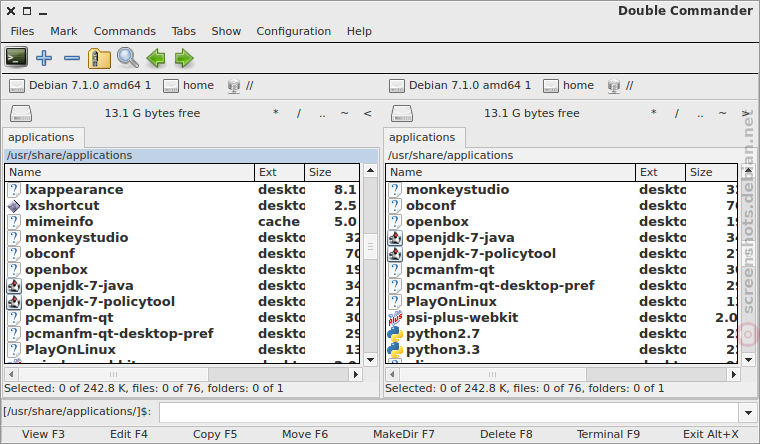Open the Help menu
Image resolution: width=760 pixels, height=444 pixels.
coord(359,32)
